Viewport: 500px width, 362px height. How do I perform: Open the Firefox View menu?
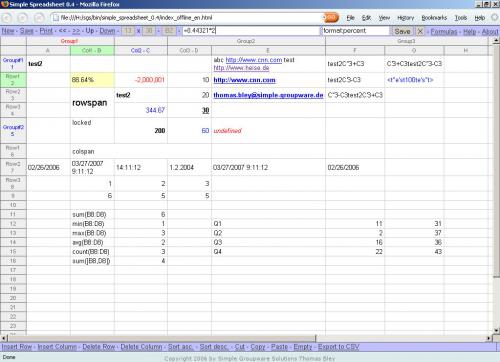384,18
